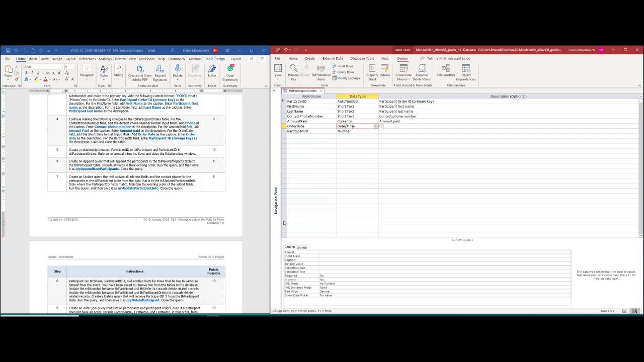Click Create Data Macros icon

(403, 72)
